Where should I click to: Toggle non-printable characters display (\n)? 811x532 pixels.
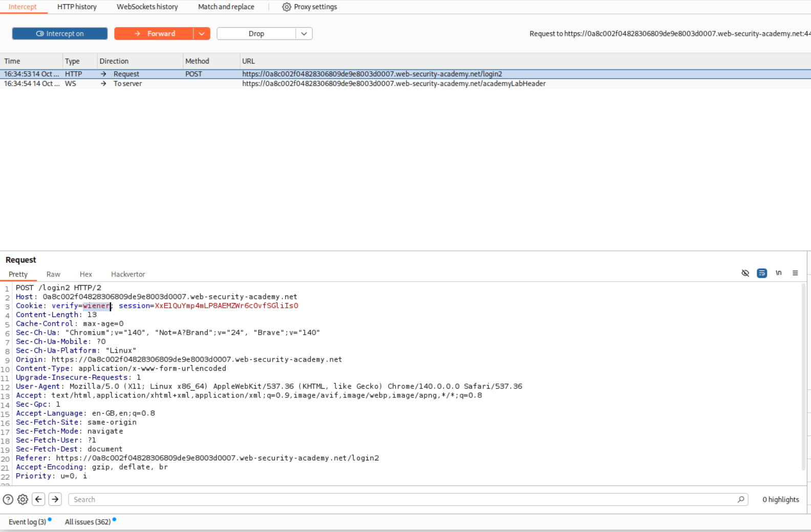(778, 273)
